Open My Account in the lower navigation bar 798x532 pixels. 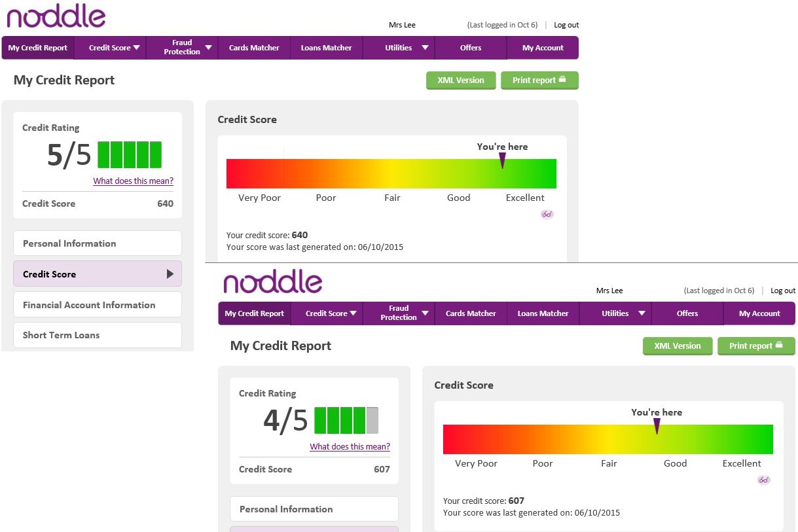pos(759,313)
